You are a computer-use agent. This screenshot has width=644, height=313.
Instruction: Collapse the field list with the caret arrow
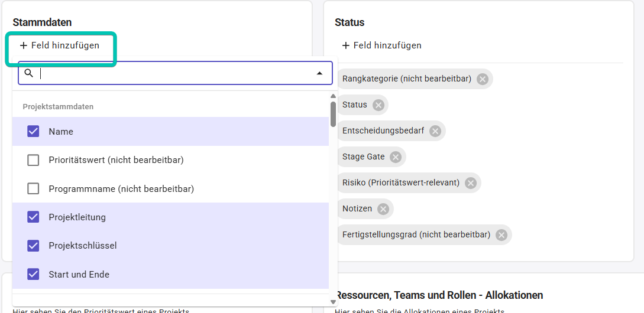click(319, 73)
